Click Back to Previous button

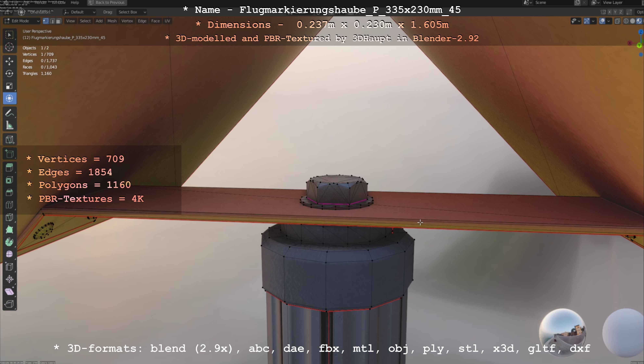click(107, 2)
